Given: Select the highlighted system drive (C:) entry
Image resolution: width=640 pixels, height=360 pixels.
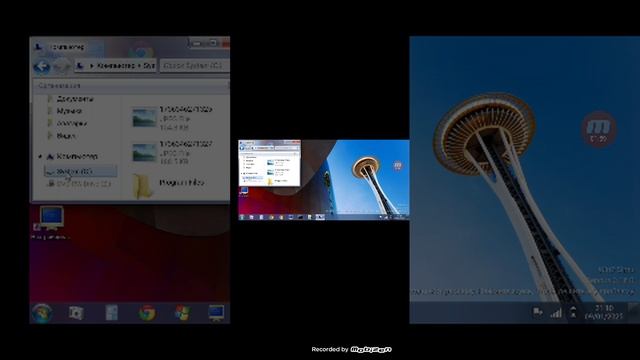Looking at the screenshot, I should (x=80, y=171).
